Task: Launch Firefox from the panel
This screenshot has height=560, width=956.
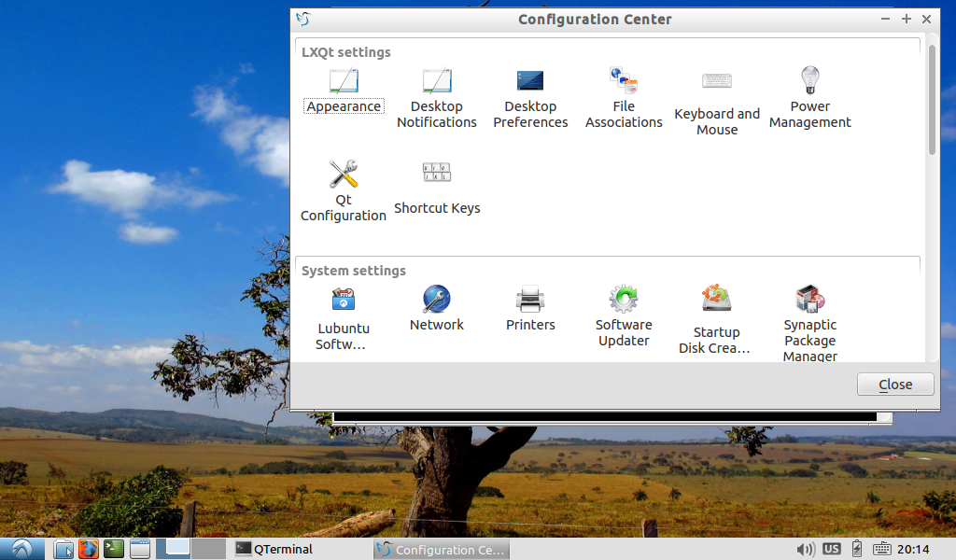Action: pos(89,549)
